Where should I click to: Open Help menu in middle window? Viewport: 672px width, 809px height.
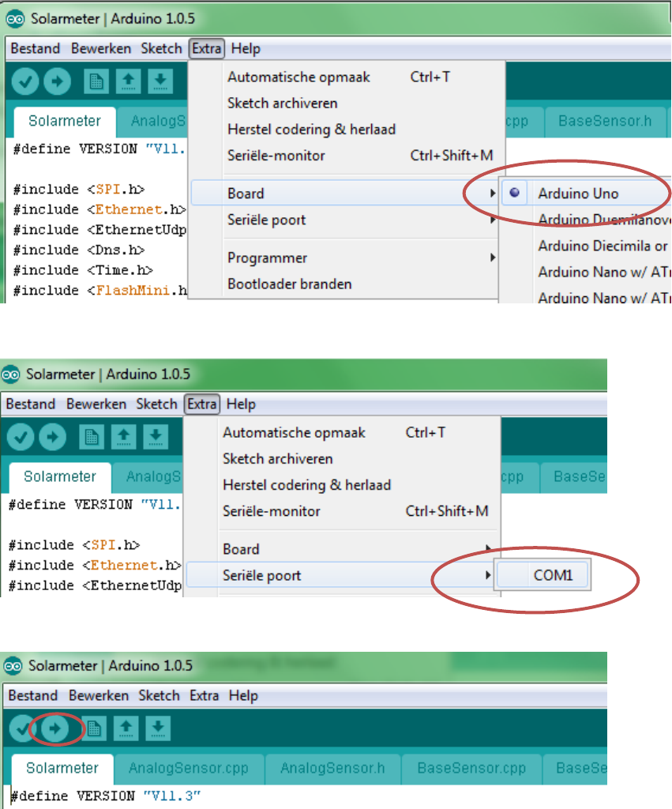tap(241, 404)
